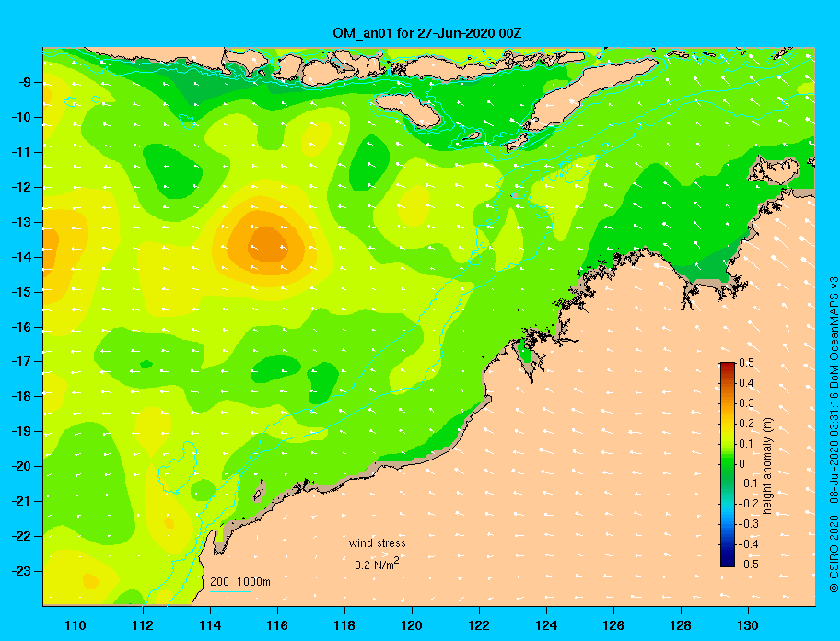Click the '0' value on the color scale
The height and width of the screenshot is (641, 840).
742,464
